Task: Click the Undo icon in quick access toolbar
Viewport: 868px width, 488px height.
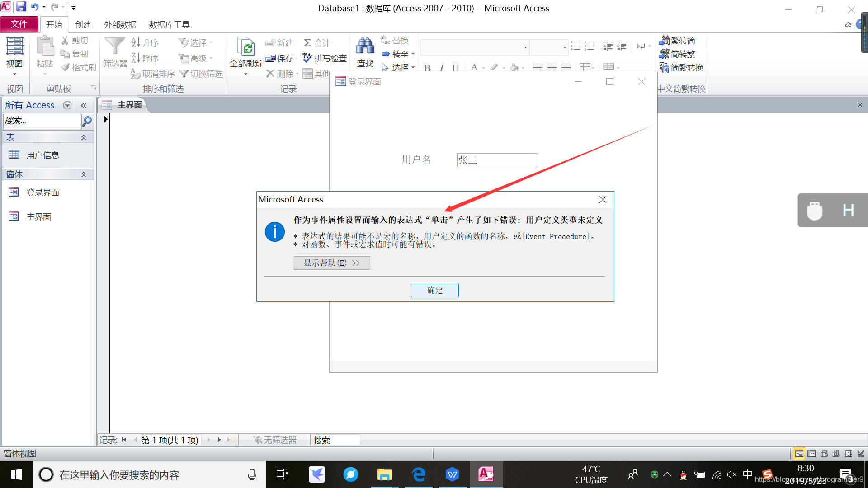Action: click(35, 7)
